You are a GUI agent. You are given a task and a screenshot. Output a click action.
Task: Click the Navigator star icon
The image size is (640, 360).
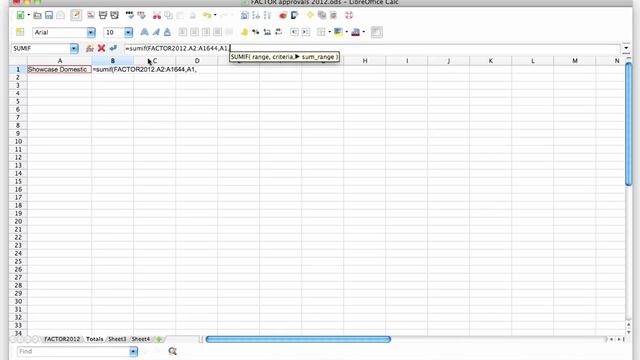click(310, 15)
